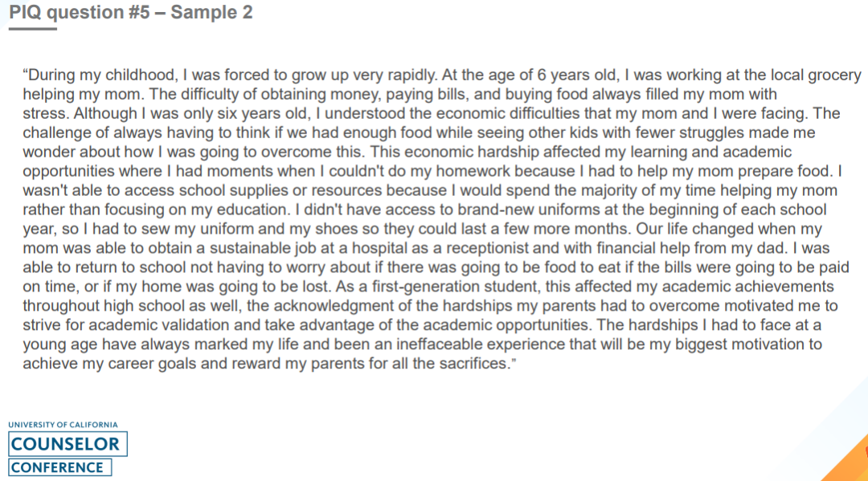868x481 pixels.
Task: Click the CONFERENCE logo box
Action: (60, 467)
